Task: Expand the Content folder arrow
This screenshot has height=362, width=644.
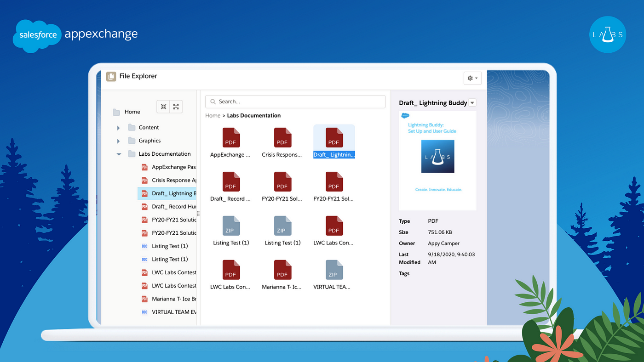Action: pos(119,128)
